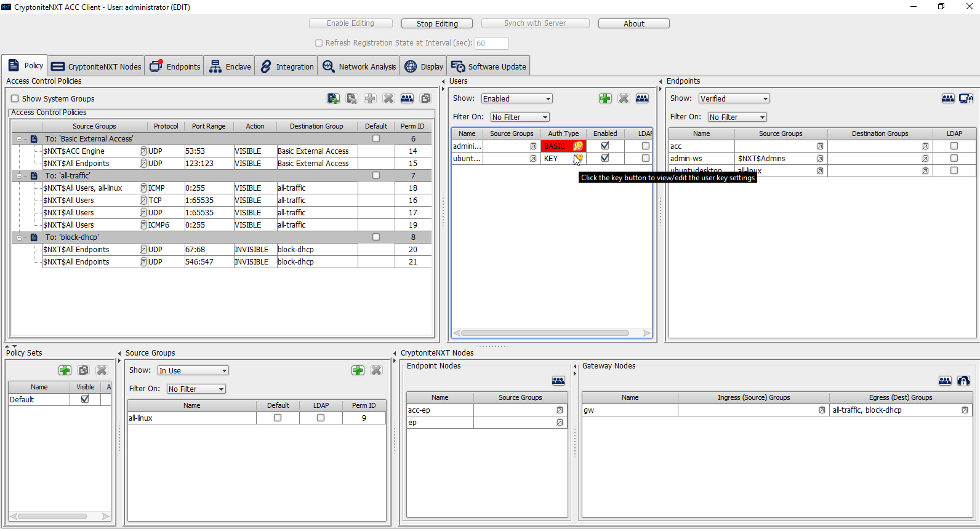Screen dimensions: 980x529
Task: Add a new source group
Action: pos(358,370)
